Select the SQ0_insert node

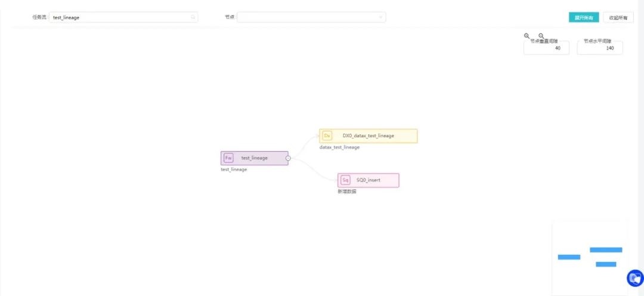[369, 180]
